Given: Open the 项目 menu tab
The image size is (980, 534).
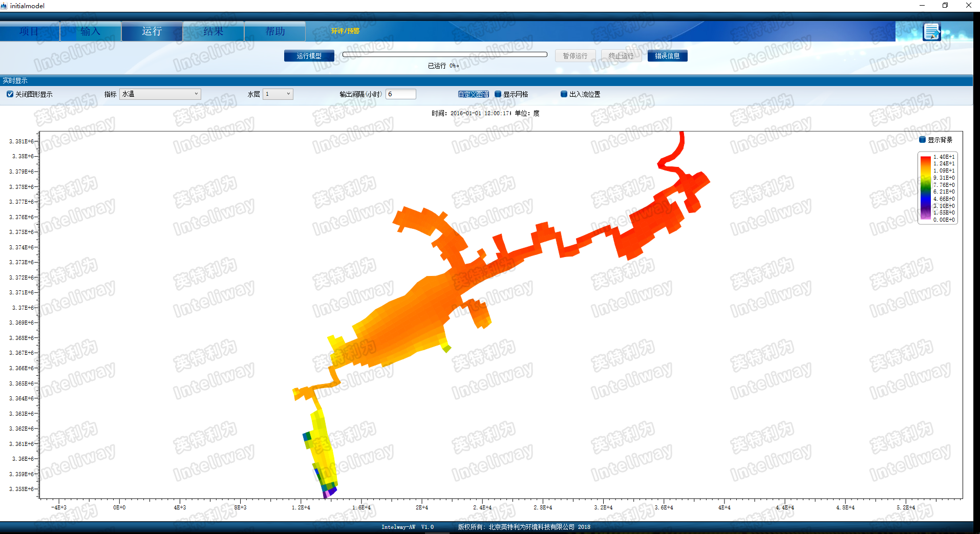Looking at the screenshot, I should (x=29, y=32).
